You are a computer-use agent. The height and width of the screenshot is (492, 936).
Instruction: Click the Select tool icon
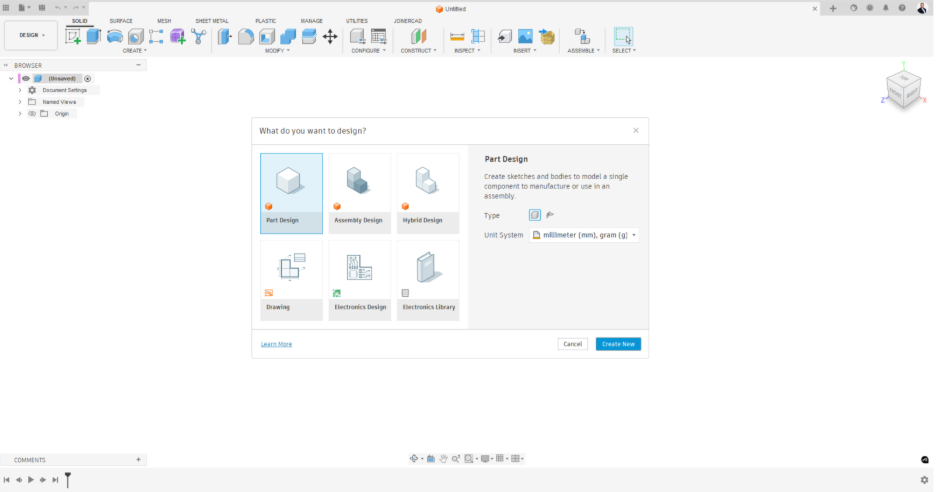623,36
